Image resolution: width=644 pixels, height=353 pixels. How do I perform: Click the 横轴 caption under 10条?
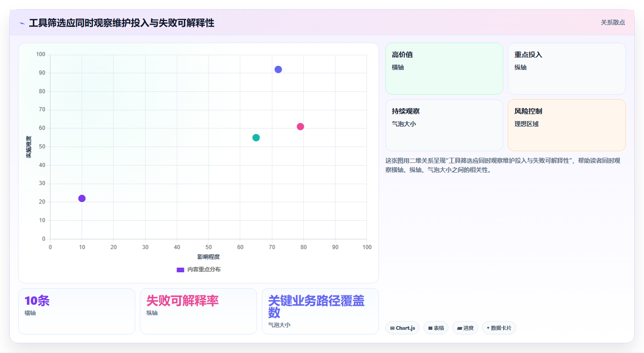[x=30, y=313]
